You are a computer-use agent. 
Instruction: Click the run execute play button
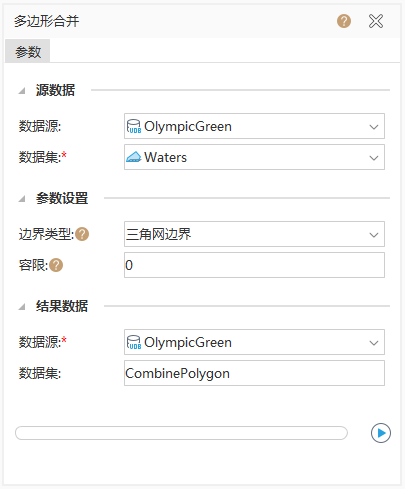click(x=381, y=433)
